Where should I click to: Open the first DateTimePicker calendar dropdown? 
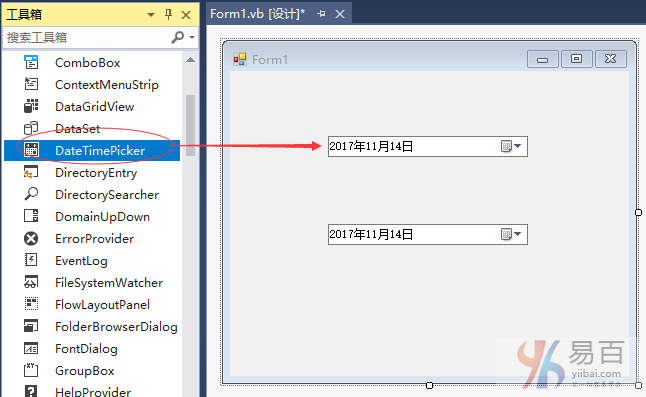[x=511, y=146]
